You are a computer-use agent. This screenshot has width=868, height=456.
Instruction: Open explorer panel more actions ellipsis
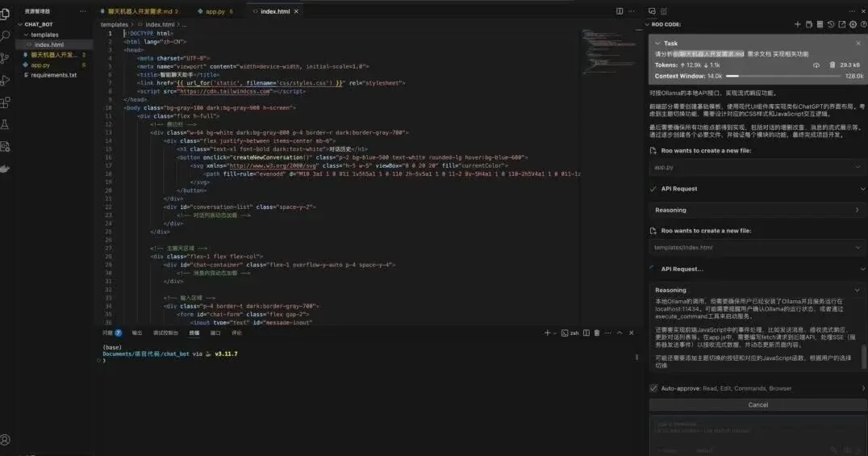[x=83, y=11]
